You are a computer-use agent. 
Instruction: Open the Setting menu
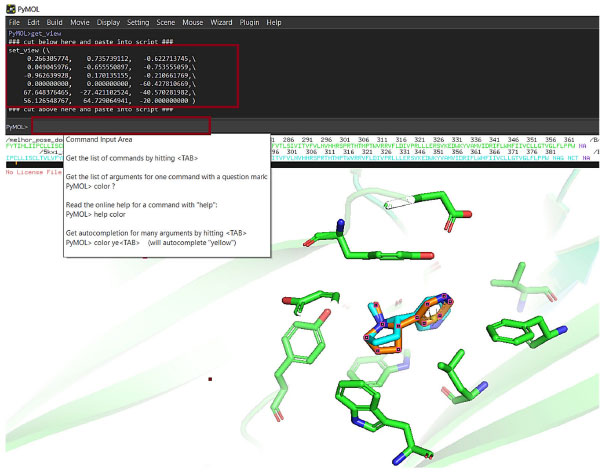140,21
